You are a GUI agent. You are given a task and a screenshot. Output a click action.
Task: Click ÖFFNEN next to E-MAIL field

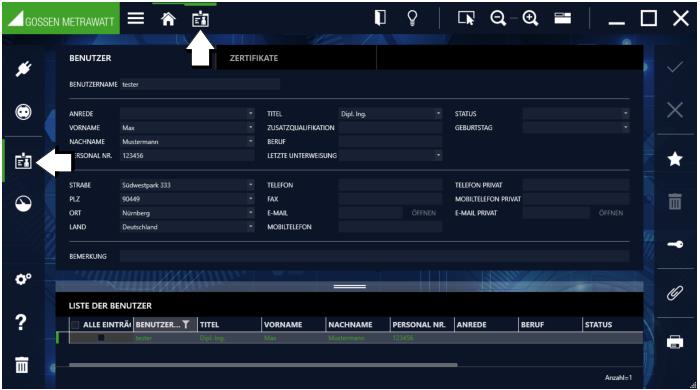point(423,213)
